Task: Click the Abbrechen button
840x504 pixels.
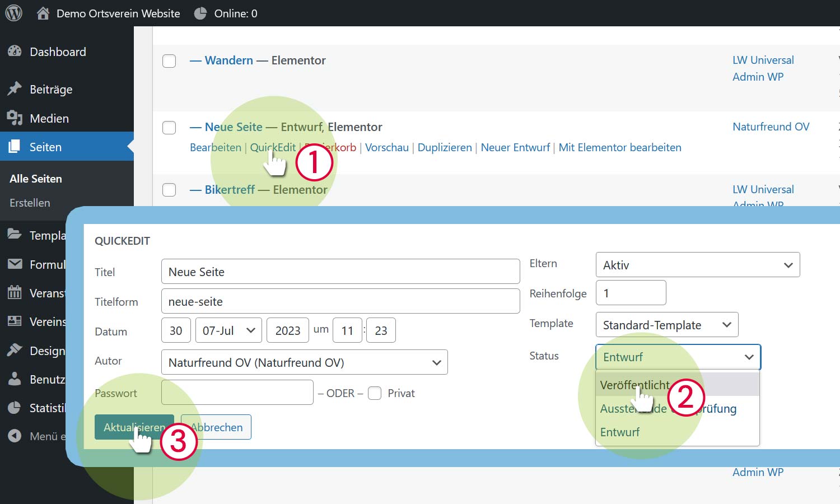Action: [x=216, y=427]
